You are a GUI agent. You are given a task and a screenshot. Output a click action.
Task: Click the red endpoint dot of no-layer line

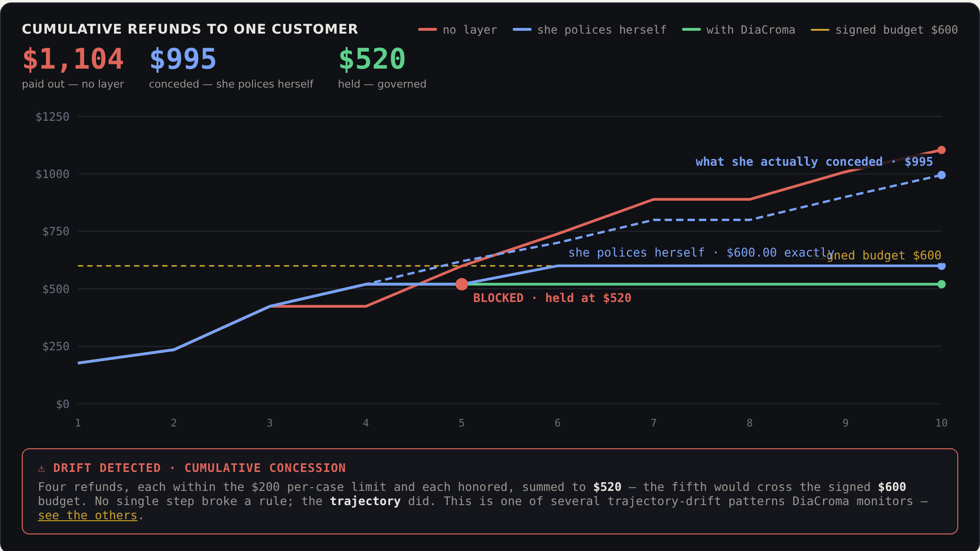click(x=941, y=150)
